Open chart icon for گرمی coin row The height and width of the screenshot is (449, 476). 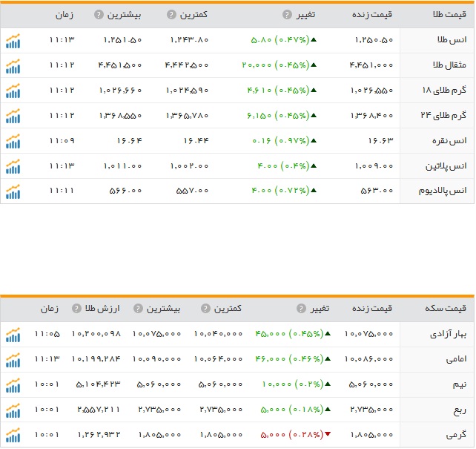click(13, 435)
